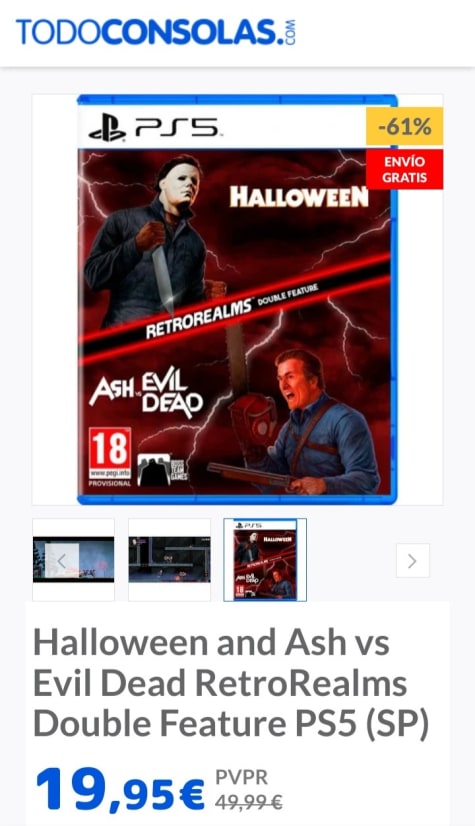Tap the previous thumbnail arrow
This screenshot has height=826, width=475.
point(62,560)
